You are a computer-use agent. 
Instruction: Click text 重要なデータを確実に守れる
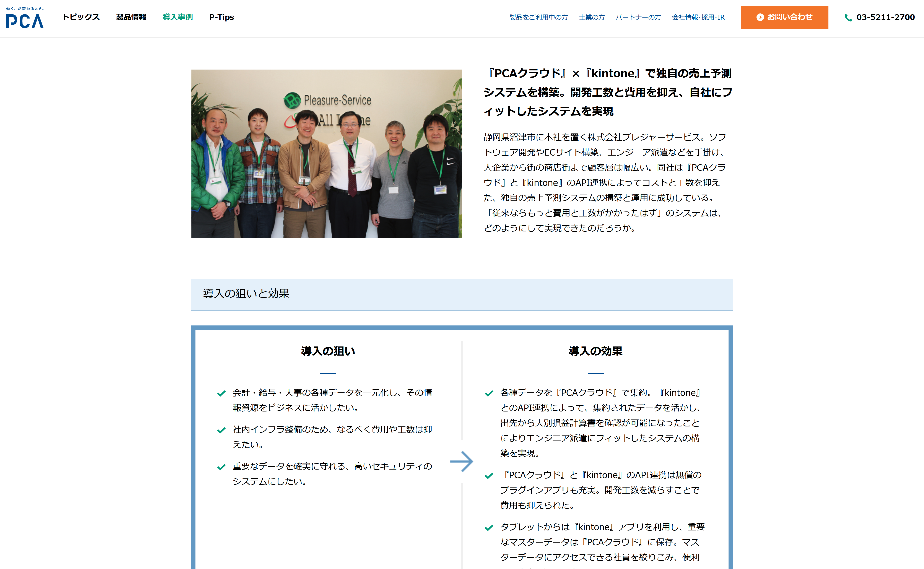pyautogui.click(x=289, y=466)
